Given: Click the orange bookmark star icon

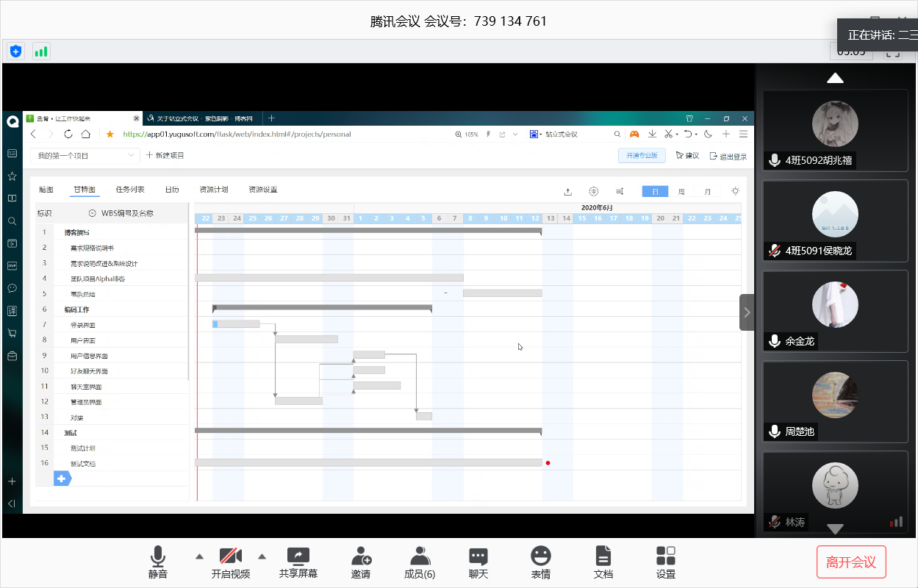Looking at the screenshot, I should point(110,134).
